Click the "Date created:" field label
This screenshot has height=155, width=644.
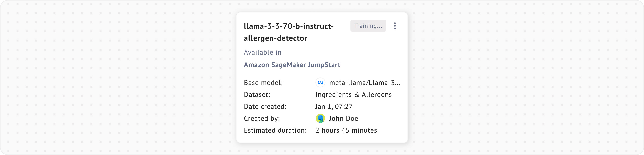[265, 107]
